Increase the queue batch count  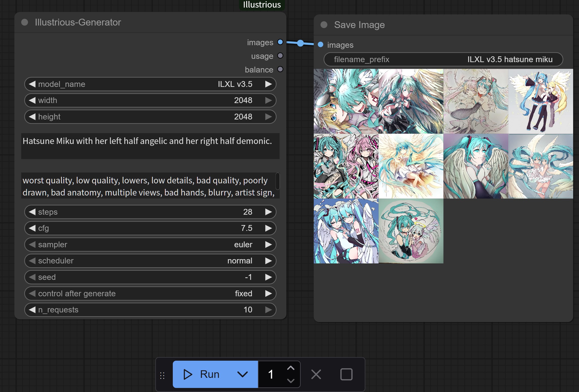291,368
